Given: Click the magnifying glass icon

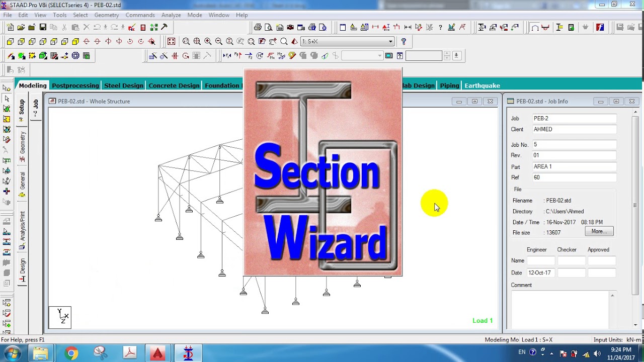Looking at the screenshot, I should pos(284,41).
